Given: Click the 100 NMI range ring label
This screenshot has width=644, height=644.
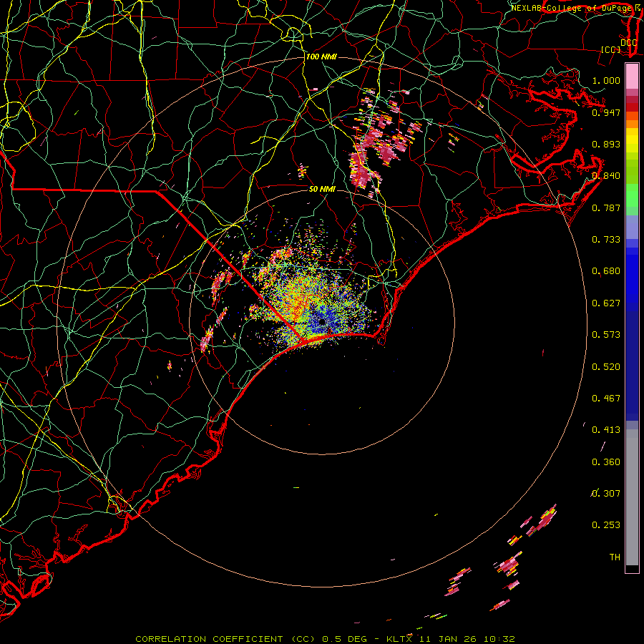Looking at the screenshot, I should point(321,57).
